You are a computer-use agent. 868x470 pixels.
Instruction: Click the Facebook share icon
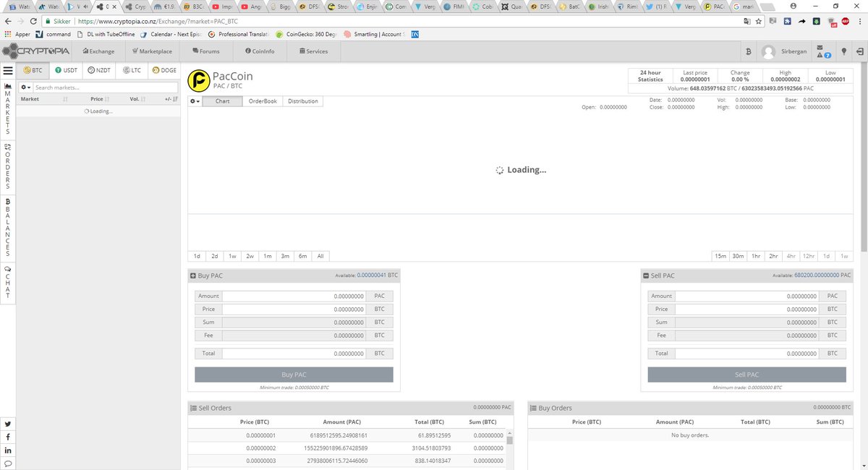pyautogui.click(x=8, y=437)
